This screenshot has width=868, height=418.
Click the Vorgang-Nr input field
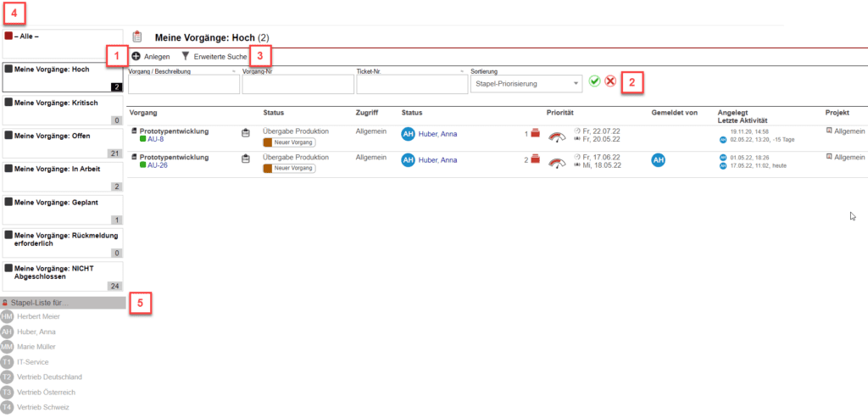(298, 84)
